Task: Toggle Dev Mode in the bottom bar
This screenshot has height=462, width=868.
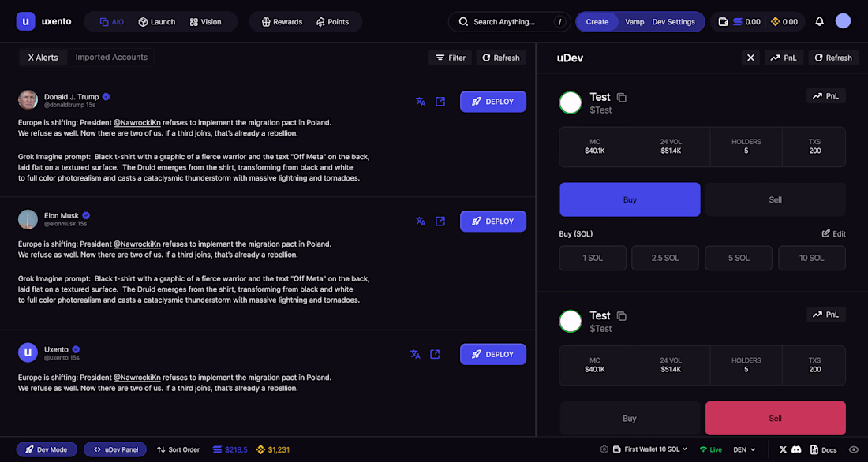Action: pyautogui.click(x=46, y=450)
